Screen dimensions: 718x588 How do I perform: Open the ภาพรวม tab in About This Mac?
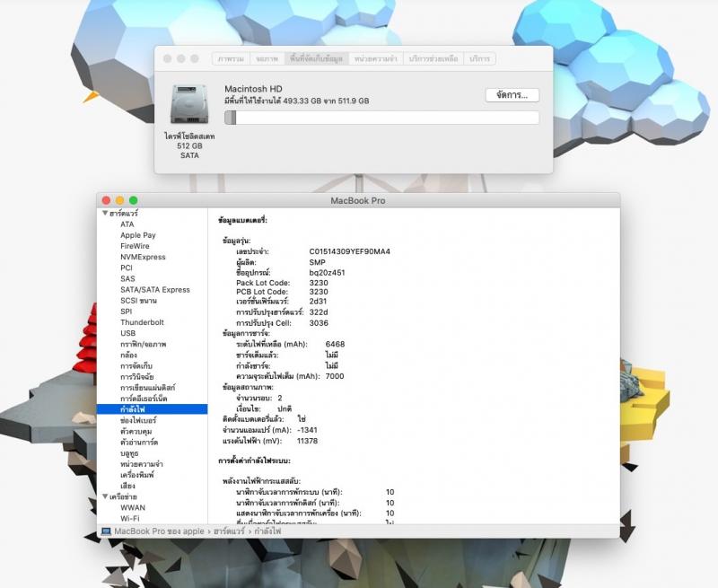[x=231, y=58]
